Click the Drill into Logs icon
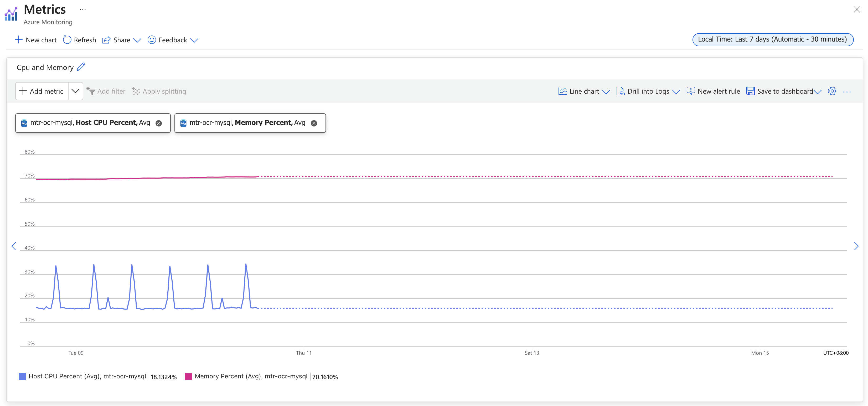868x406 pixels. pos(620,91)
